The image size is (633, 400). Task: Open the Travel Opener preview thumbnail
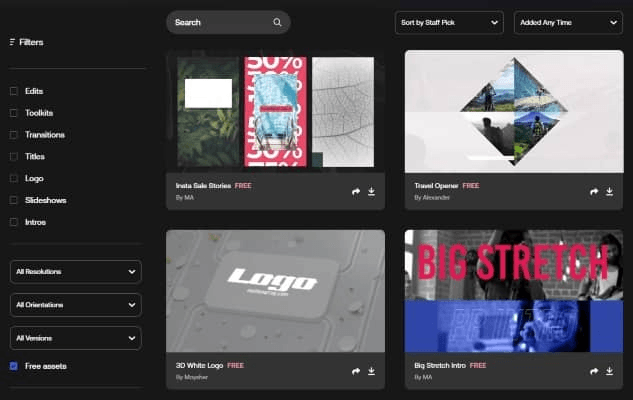coord(514,112)
